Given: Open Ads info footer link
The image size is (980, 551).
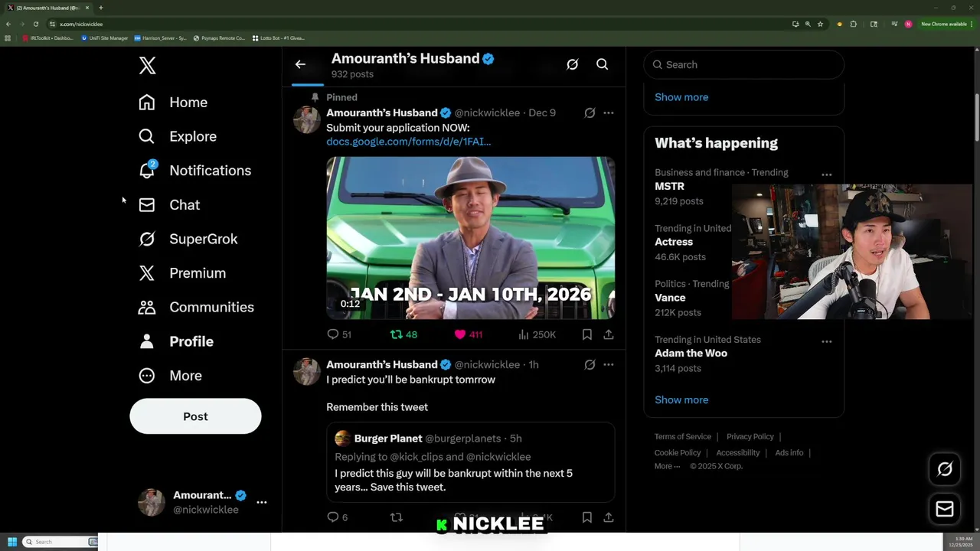Looking at the screenshot, I should point(789,453).
